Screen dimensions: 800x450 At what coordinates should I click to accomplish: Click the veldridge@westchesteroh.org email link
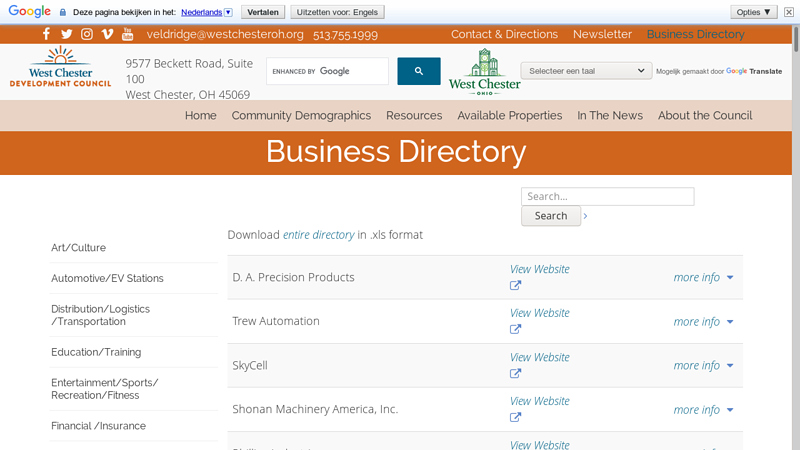click(225, 34)
